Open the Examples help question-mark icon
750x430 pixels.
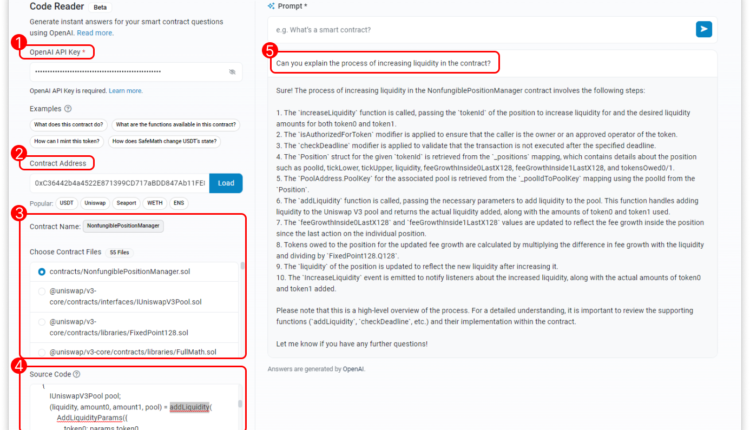(x=68, y=109)
